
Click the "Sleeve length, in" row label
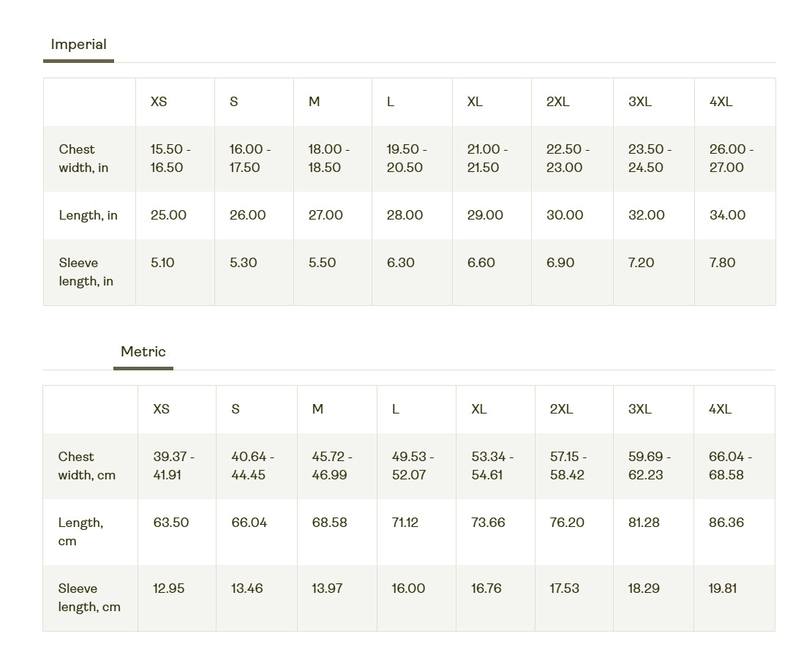86,272
